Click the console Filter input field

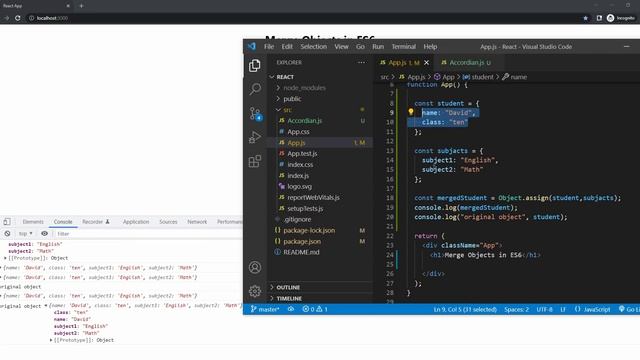(x=148, y=233)
